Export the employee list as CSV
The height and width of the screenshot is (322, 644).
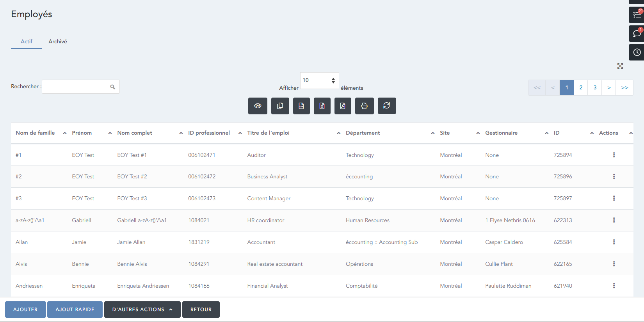tap(301, 106)
